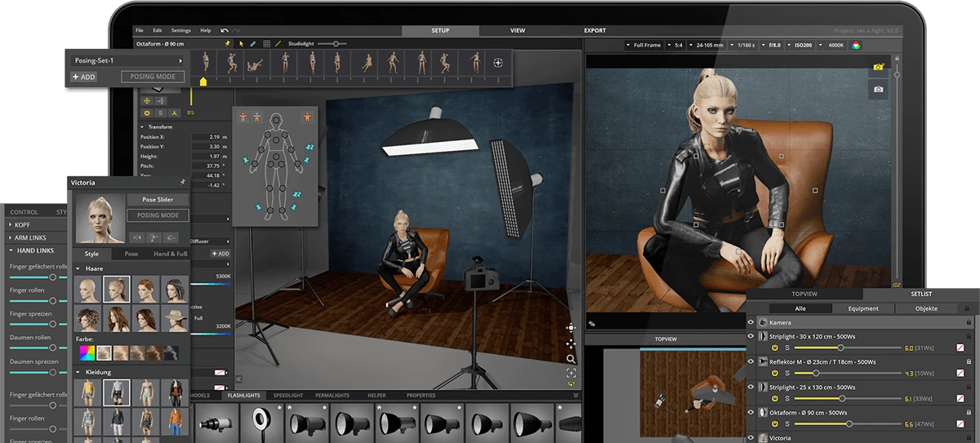Toggle power for Striplight 30 x 120 cm

tap(774, 348)
